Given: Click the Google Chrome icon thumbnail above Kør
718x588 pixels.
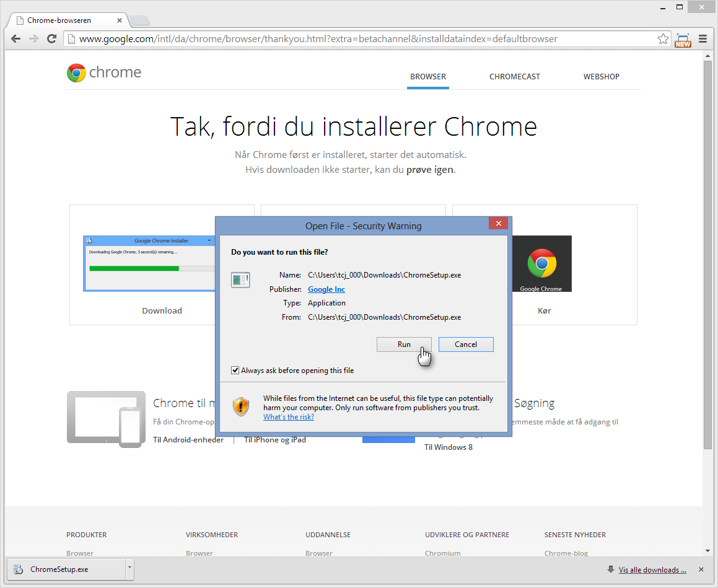Looking at the screenshot, I should click(541, 264).
